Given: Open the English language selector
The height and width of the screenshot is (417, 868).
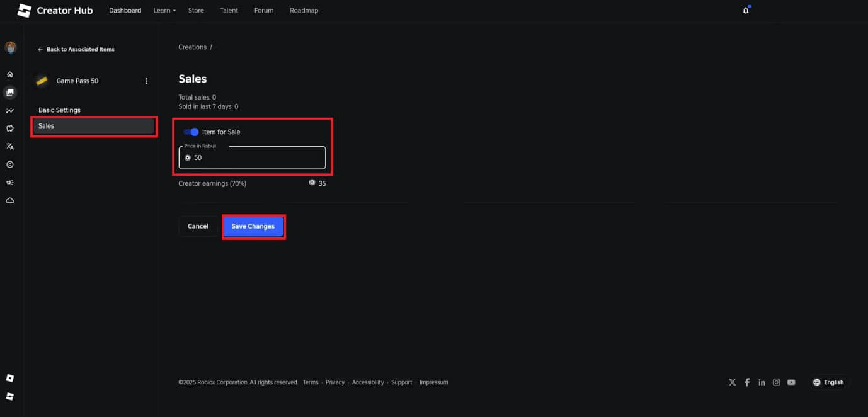Looking at the screenshot, I should pyautogui.click(x=828, y=382).
